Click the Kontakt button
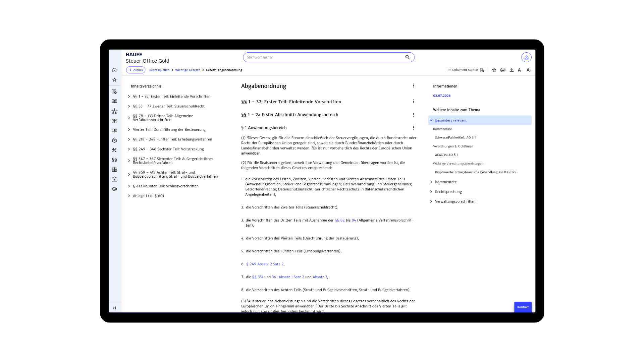The height and width of the screenshot is (362, 644). [523, 307]
